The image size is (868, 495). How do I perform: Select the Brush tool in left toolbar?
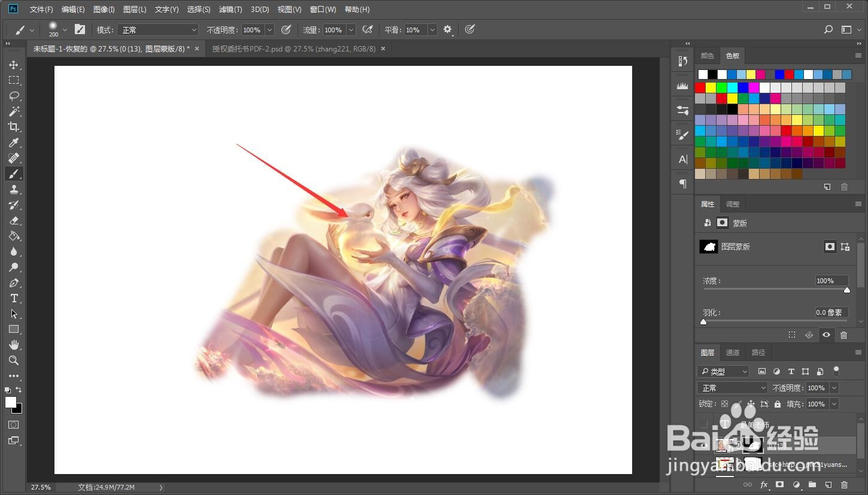[13, 174]
